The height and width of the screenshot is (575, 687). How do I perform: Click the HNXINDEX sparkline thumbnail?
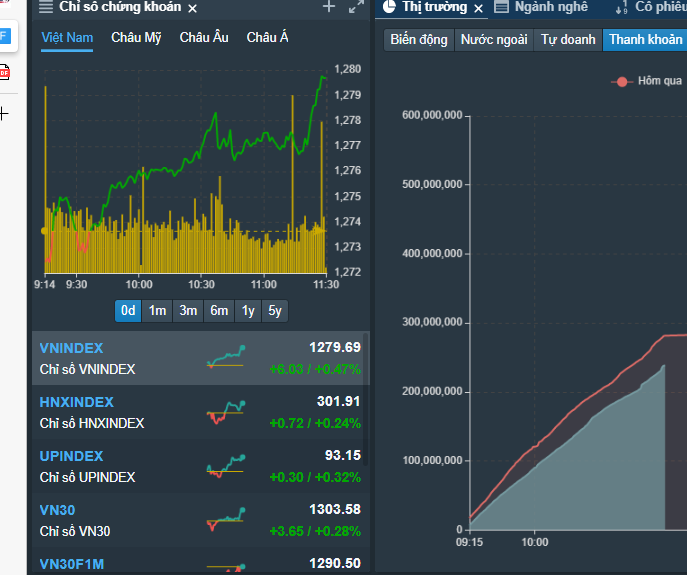[x=226, y=412]
